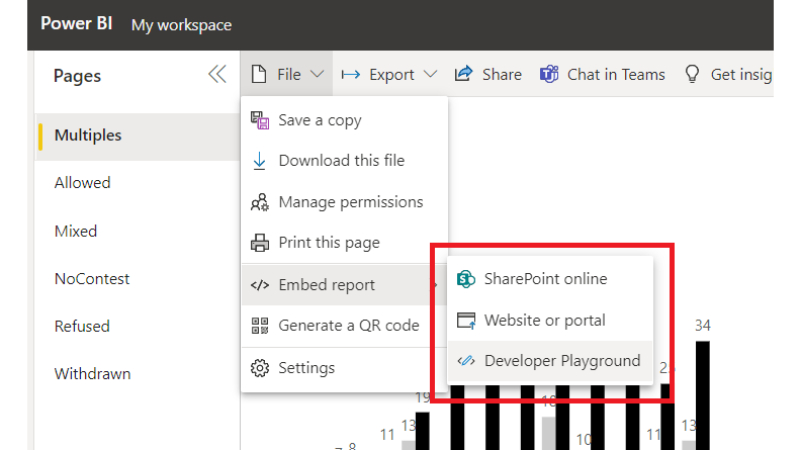800x450 pixels.
Task: Choose Website or portal embed option
Action: (550, 320)
